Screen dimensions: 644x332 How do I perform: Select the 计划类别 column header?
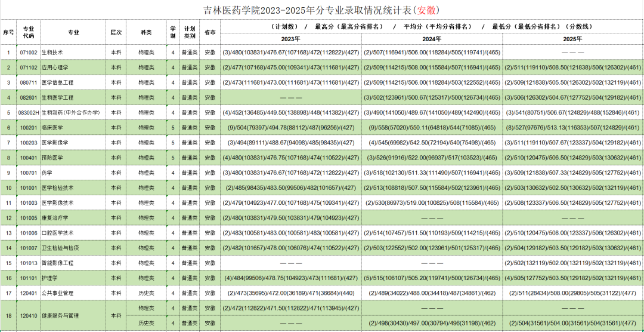(190, 32)
